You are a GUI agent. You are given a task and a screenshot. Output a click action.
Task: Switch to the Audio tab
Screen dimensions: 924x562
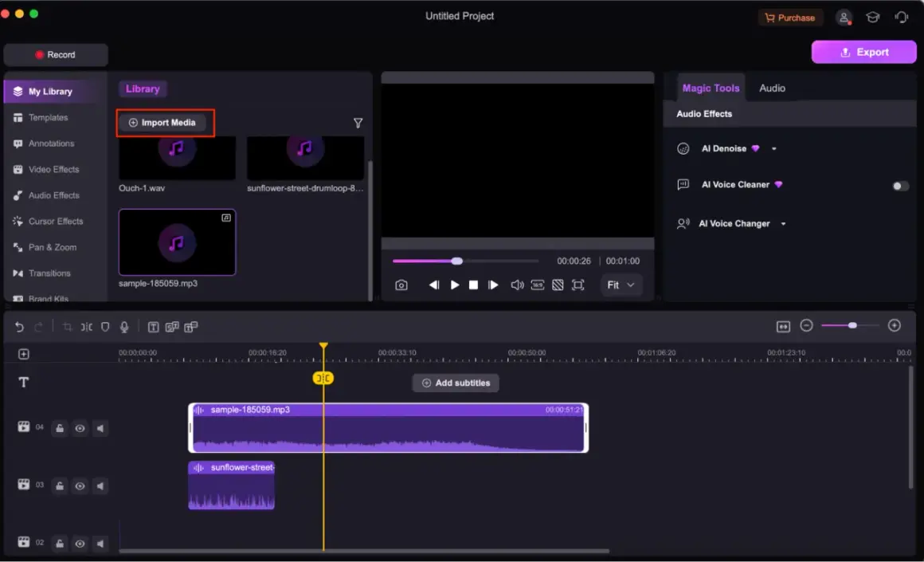pyautogui.click(x=772, y=88)
